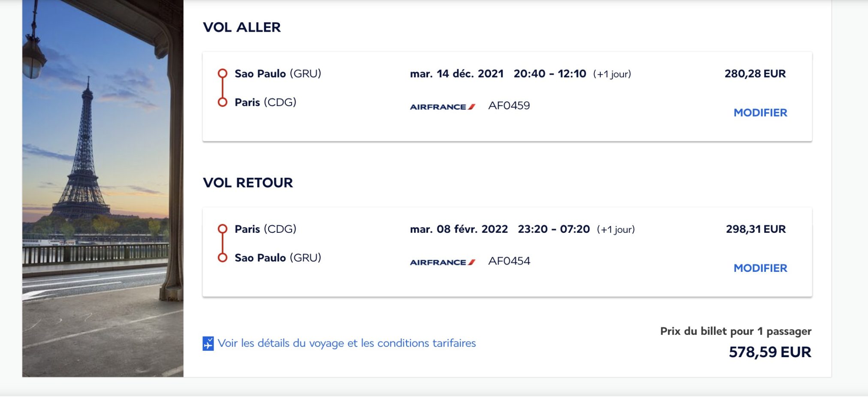Click the total price 578,59 EUR
Screen dimensions: 868x397
[770, 352]
